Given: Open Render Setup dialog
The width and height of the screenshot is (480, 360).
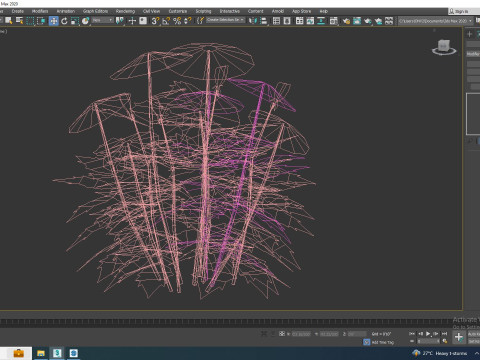Looking at the screenshot, I should (x=346, y=21).
